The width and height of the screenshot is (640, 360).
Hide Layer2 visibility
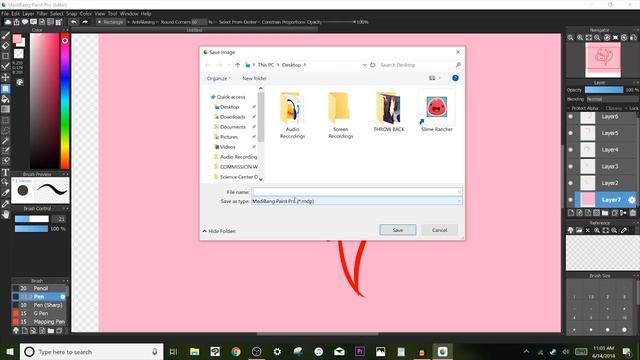[571, 183]
